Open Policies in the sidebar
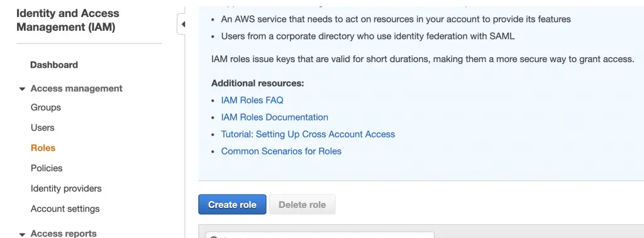This screenshot has height=238, width=644. point(47,168)
